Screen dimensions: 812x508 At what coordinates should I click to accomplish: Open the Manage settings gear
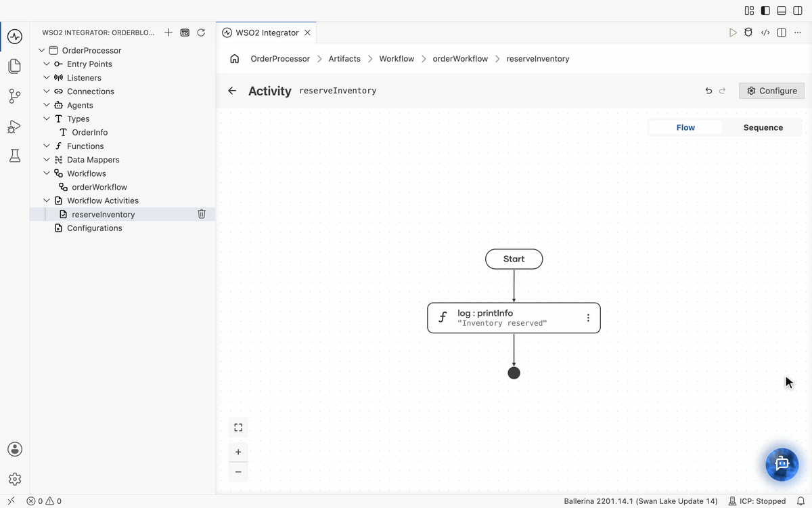(x=15, y=479)
